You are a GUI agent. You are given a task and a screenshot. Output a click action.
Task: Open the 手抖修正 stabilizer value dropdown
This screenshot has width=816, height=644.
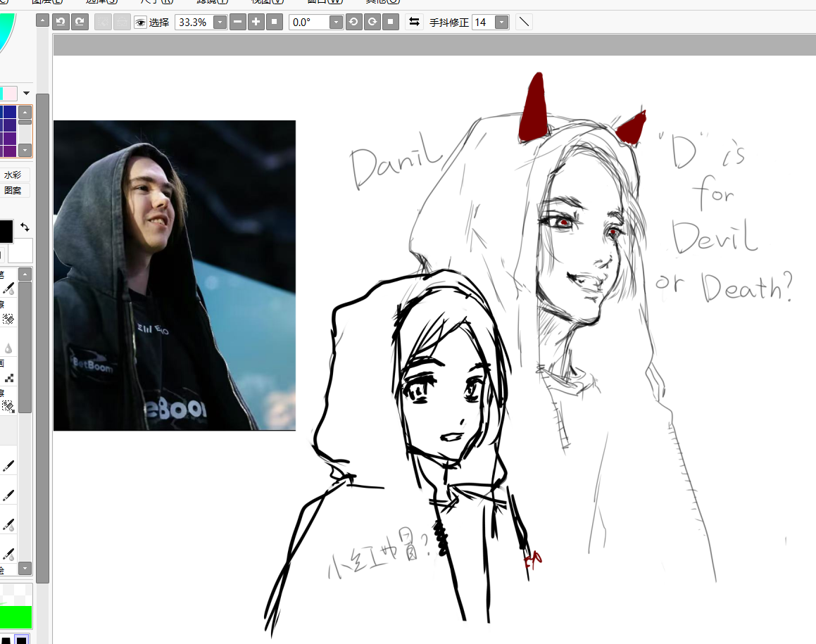[501, 23]
